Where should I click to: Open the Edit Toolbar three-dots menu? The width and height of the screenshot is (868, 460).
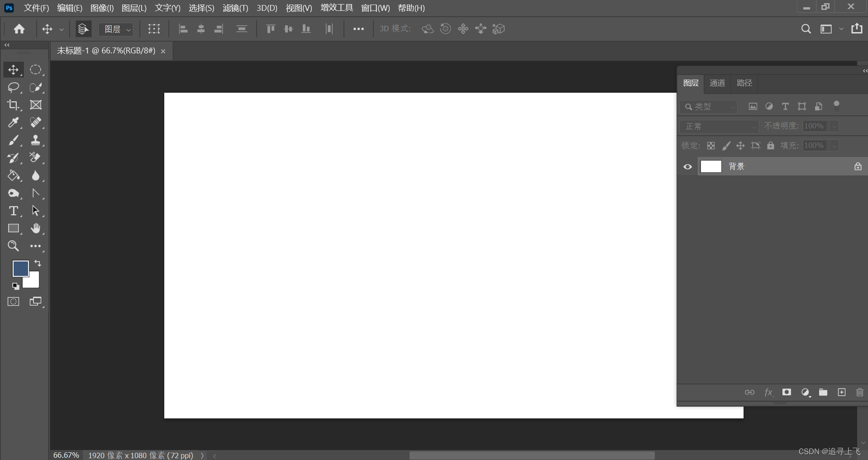pos(36,246)
